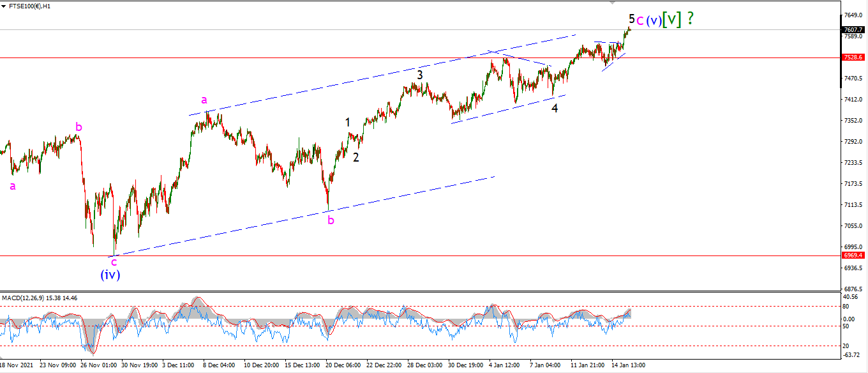868x373 pixels.
Task: Click the magenta 'a' label near 8 Dec peak
Action: click(204, 100)
